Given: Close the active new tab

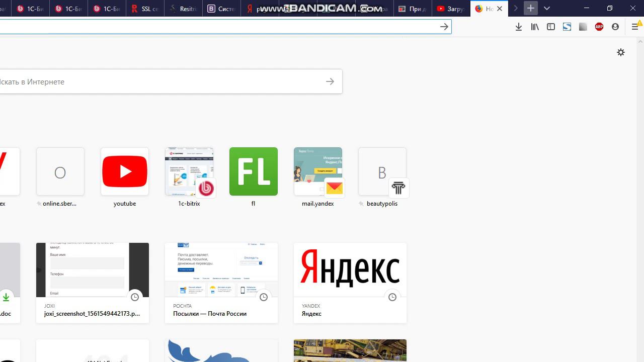Looking at the screenshot, I should (500, 9).
